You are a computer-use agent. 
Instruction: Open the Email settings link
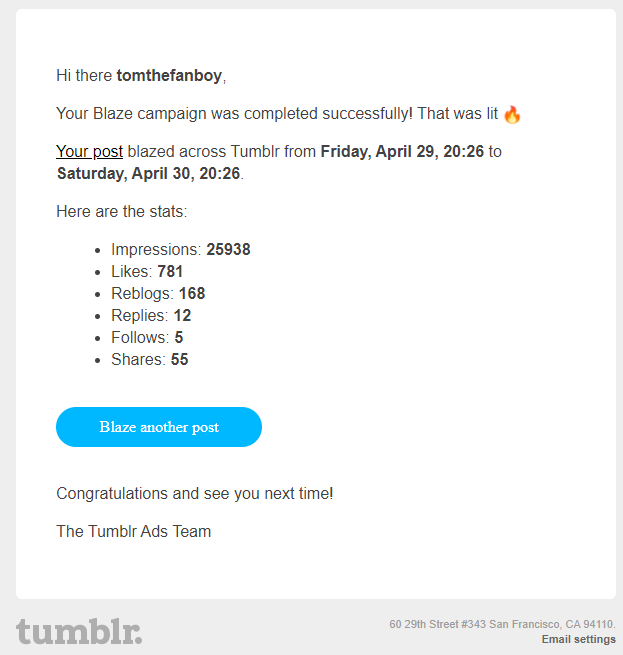[578, 640]
